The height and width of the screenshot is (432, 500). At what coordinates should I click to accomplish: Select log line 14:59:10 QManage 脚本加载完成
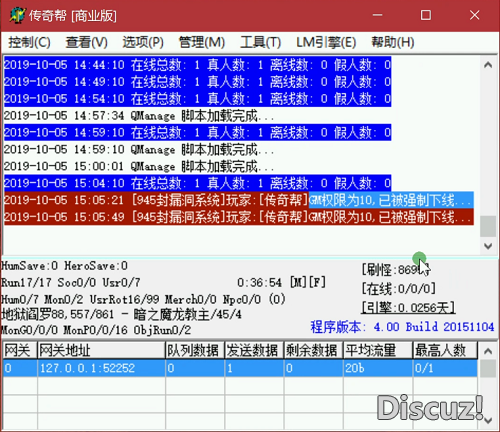(139, 150)
